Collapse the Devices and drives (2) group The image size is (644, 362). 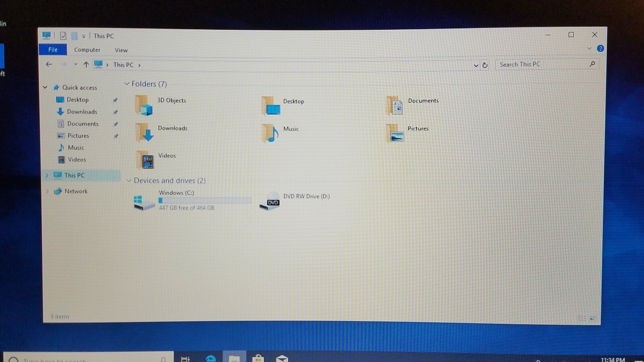click(x=129, y=181)
